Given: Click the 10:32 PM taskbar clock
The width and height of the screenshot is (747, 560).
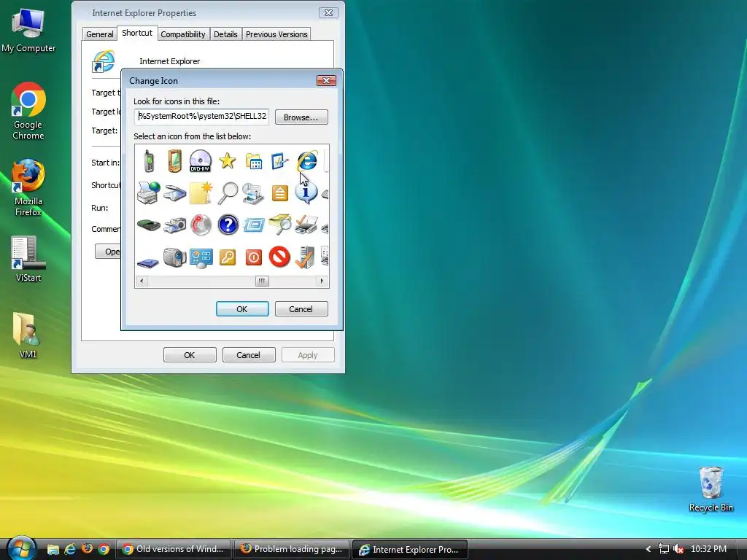Looking at the screenshot, I should click(708, 549).
